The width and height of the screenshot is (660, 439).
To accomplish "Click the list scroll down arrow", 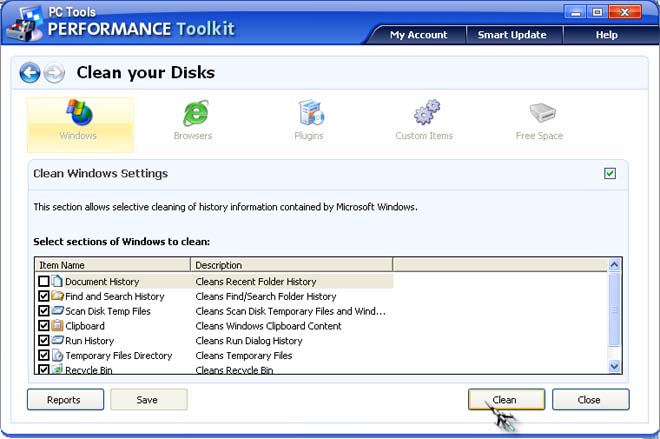I will tap(614, 367).
